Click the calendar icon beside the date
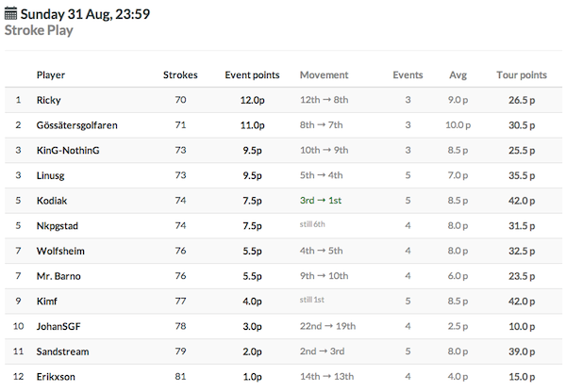Image resolution: width=566 pixels, height=392 pixels. click(10, 14)
